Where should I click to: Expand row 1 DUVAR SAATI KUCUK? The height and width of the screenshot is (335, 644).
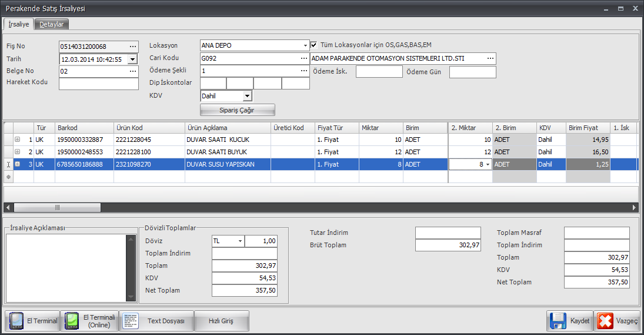pos(17,140)
